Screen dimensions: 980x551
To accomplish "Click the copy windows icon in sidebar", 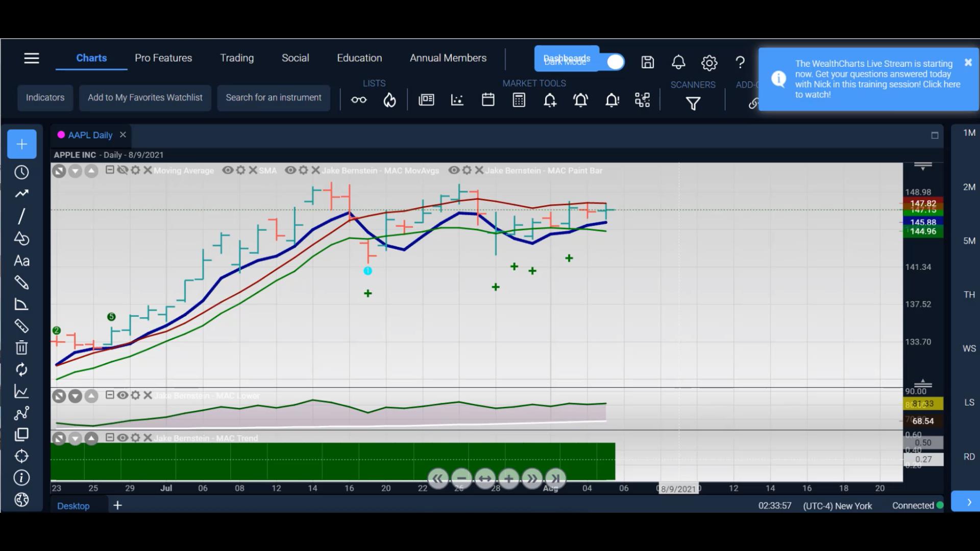I will pyautogui.click(x=21, y=435).
